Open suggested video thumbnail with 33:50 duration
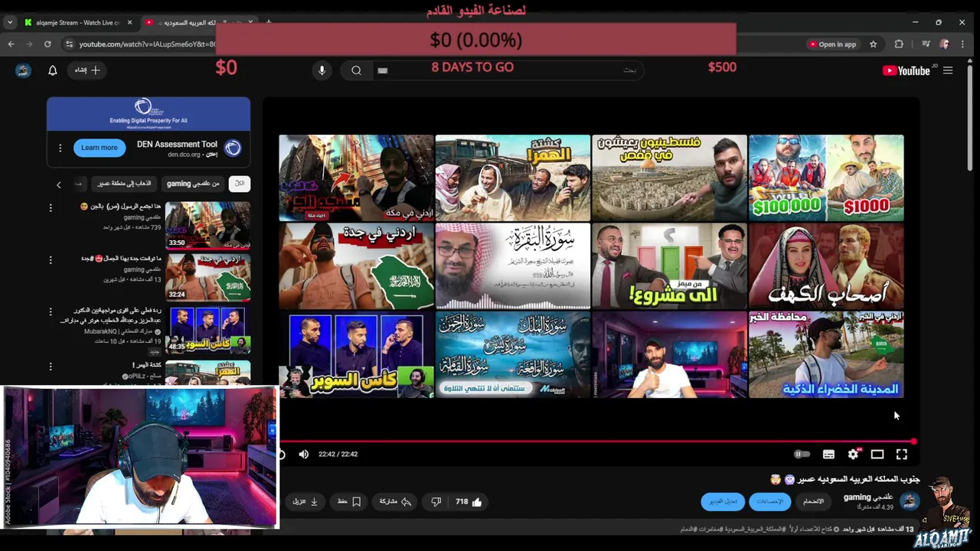The width and height of the screenshot is (980, 551). 207,225
